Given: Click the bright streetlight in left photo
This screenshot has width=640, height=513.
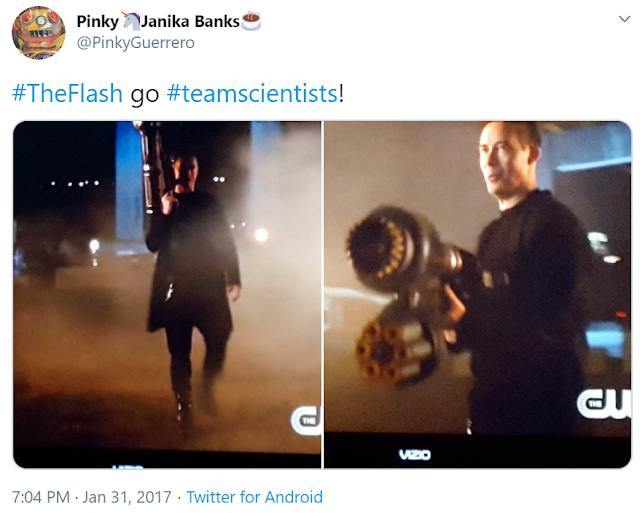Looking at the screenshot, I should pyautogui.click(x=261, y=235).
